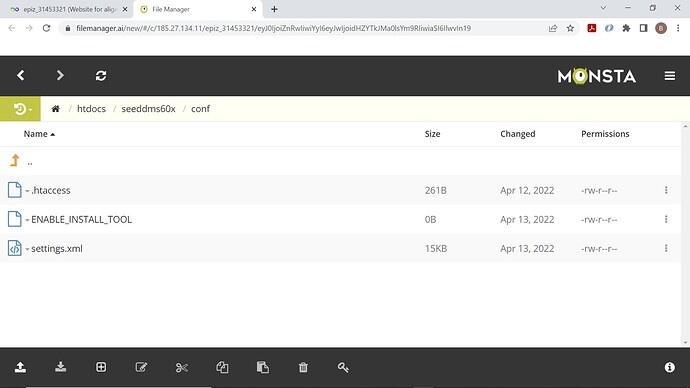Image resolution: width=690 pixels, height=388 pixels.
Task: Open the info icon in footer
Action: 670,367
